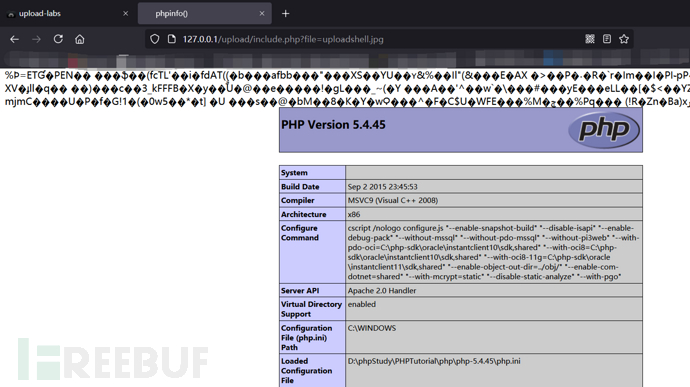
Task: Click the page info document icon
Action: tap(172, 39)
